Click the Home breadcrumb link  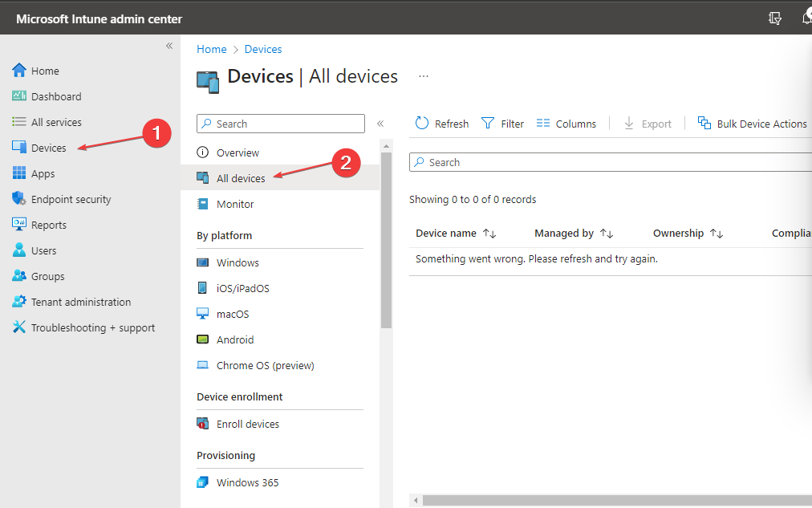(211, 49)
